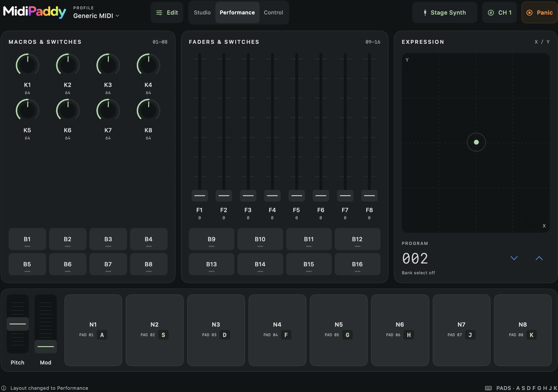
Task: Toggle switch B7
Action: 108,264
